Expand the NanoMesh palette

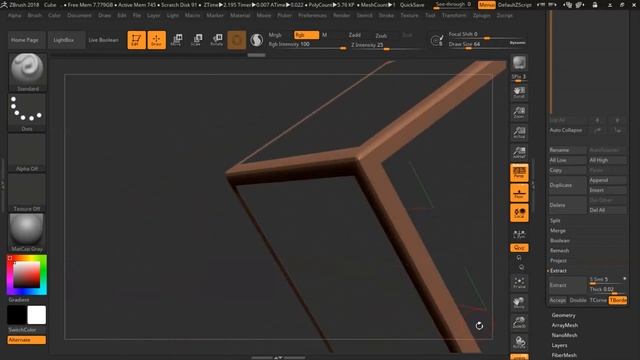(x=564, y=335)
